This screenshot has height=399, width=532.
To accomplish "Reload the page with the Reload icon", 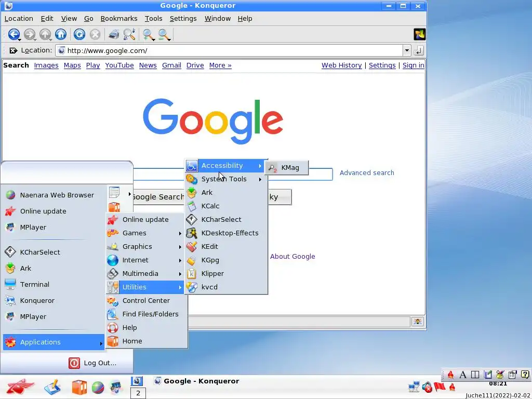I will 79,34.
